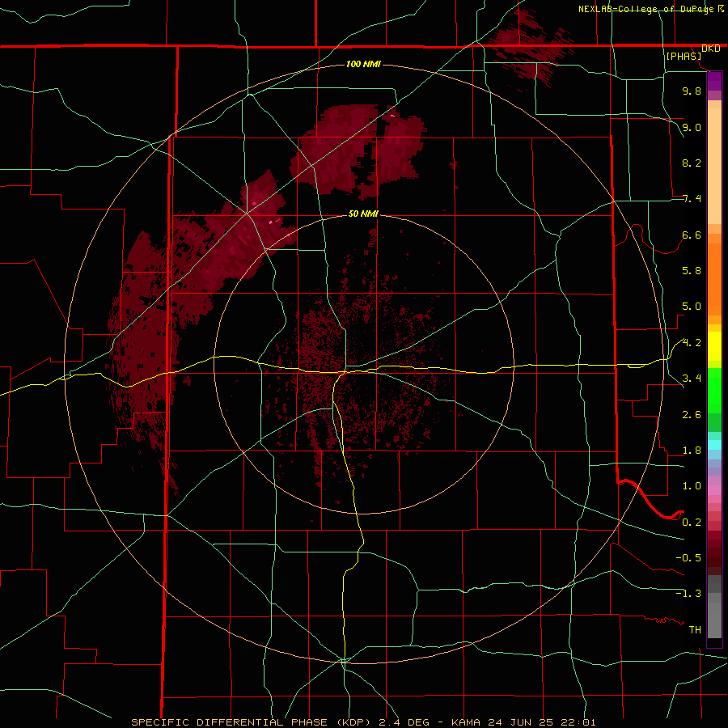The width and height of the screenshot is (728, 728).
Task: Click the 1.0 legend value
Action: click(x=692, y=486)
